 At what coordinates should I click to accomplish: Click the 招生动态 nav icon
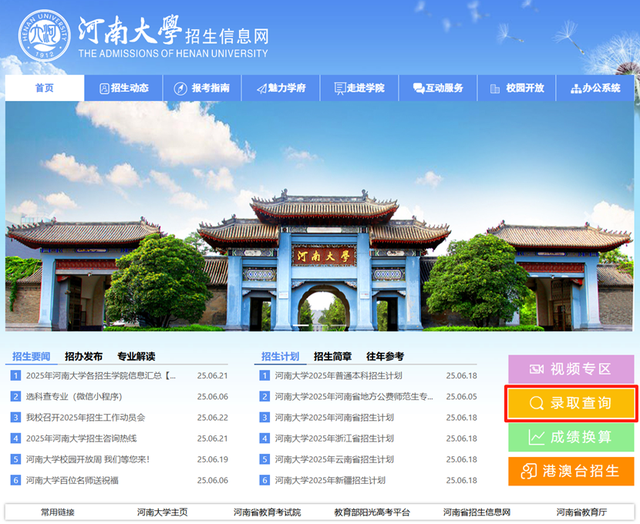104,88
